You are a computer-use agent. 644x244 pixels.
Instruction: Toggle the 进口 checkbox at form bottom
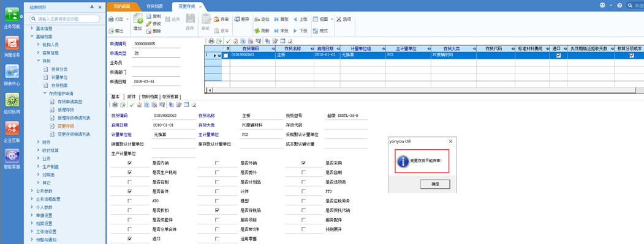coord(130,238)
